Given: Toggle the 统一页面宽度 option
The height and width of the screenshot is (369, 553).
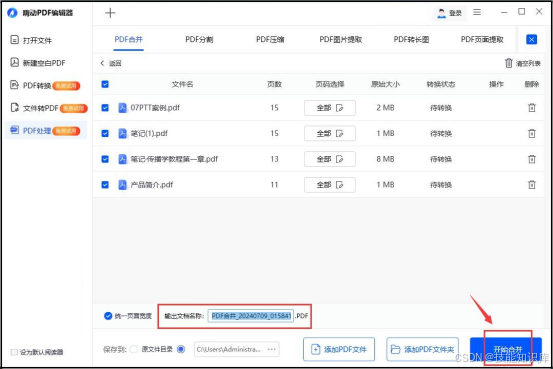Looking at the screenshot, I should tap(108, 316).
